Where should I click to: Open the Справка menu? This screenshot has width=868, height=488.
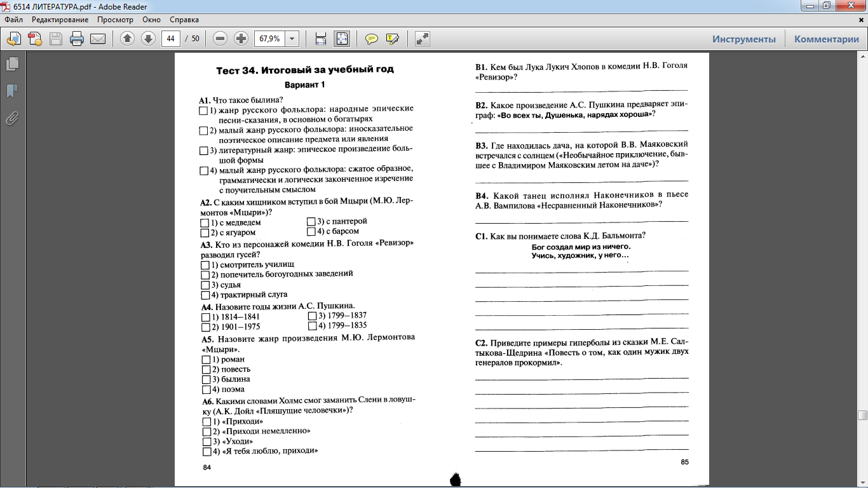pos(185,20)
